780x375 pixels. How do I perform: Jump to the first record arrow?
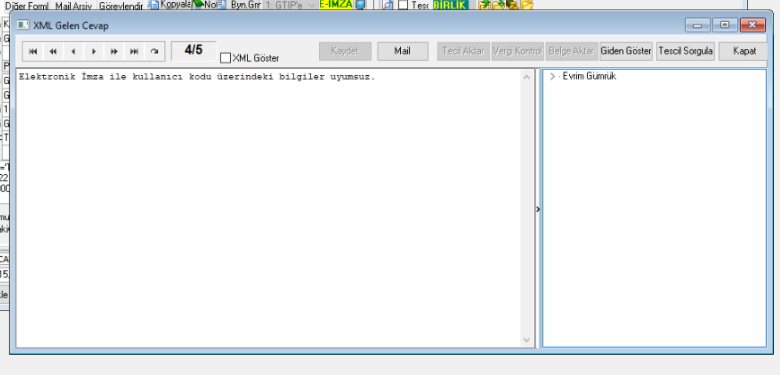click(33, 52)
